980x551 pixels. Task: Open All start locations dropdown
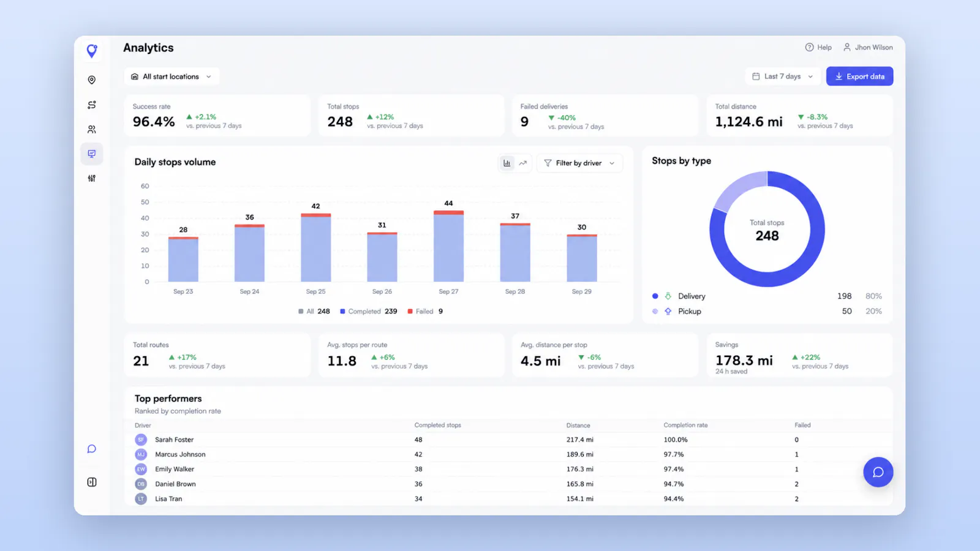(x=171, y=77)
